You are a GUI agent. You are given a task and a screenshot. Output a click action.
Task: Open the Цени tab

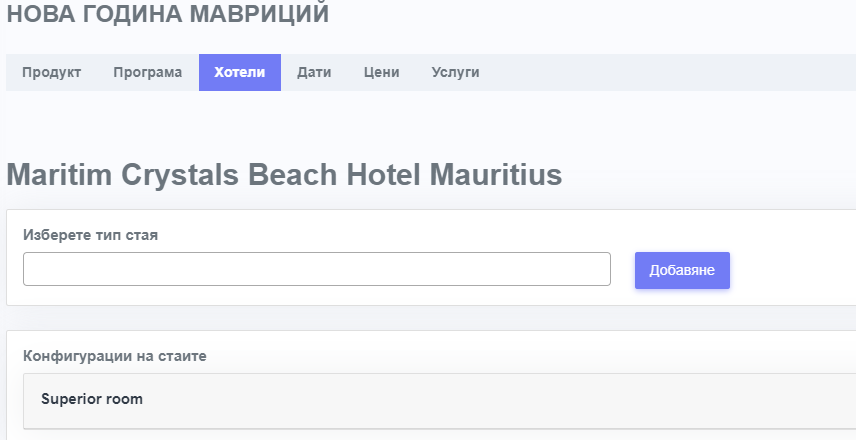tap(381, 73)
